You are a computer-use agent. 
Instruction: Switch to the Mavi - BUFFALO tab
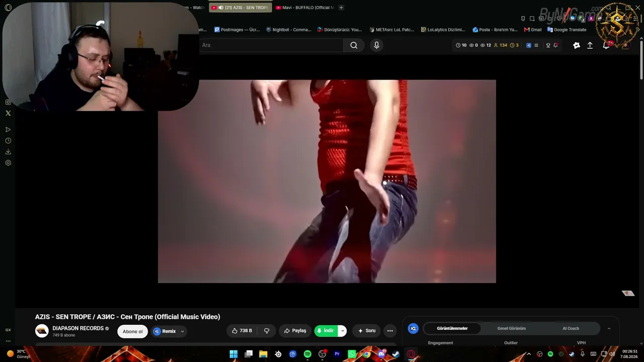(305, 8)
